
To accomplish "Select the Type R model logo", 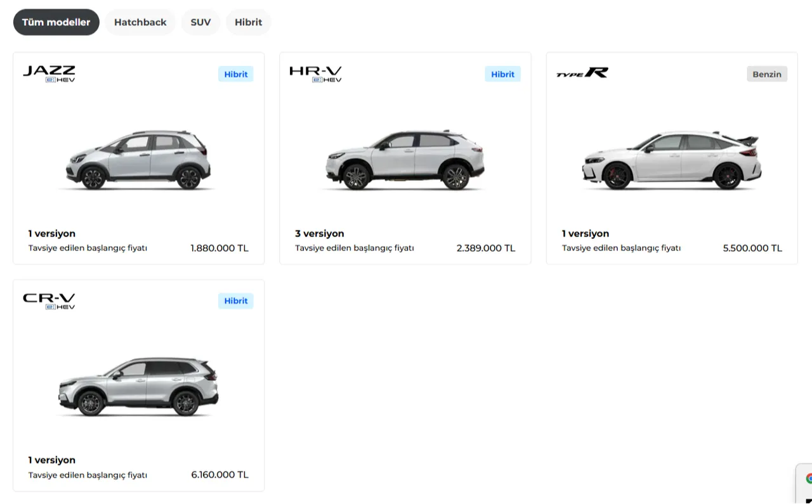I will tap(582, 72).
